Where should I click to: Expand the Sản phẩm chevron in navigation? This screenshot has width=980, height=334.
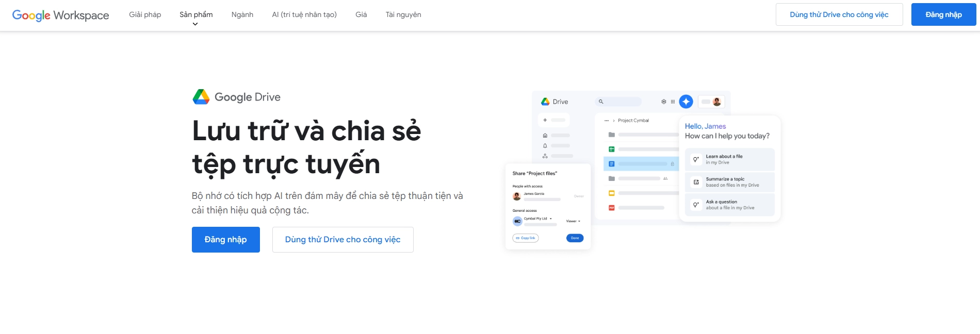pyautogui.click(x=195, y=24)
